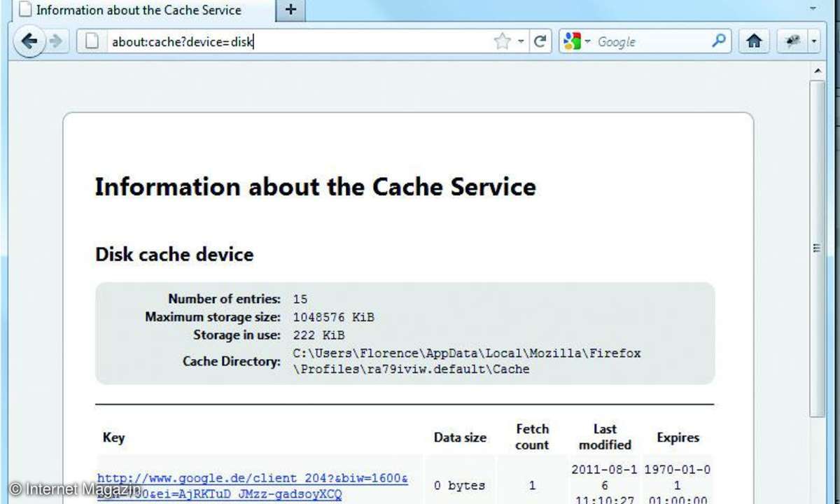
Task: Click the vertical scrollbar thumb
Action: point(817,248)
